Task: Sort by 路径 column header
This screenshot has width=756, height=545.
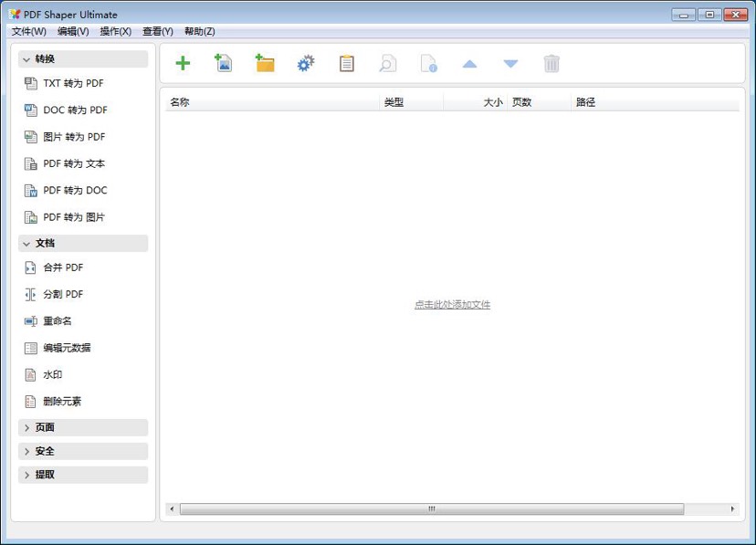Action: click(x=656, y=102)
